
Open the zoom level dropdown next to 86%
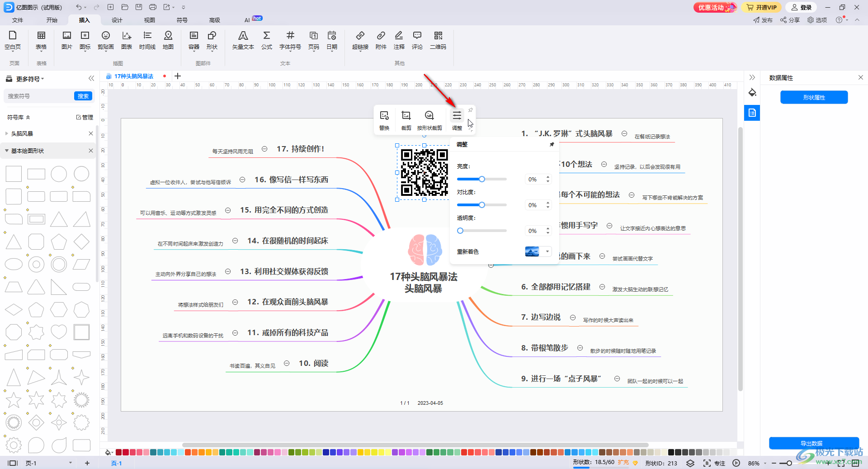pyautogui.click(x=765, y=463)
